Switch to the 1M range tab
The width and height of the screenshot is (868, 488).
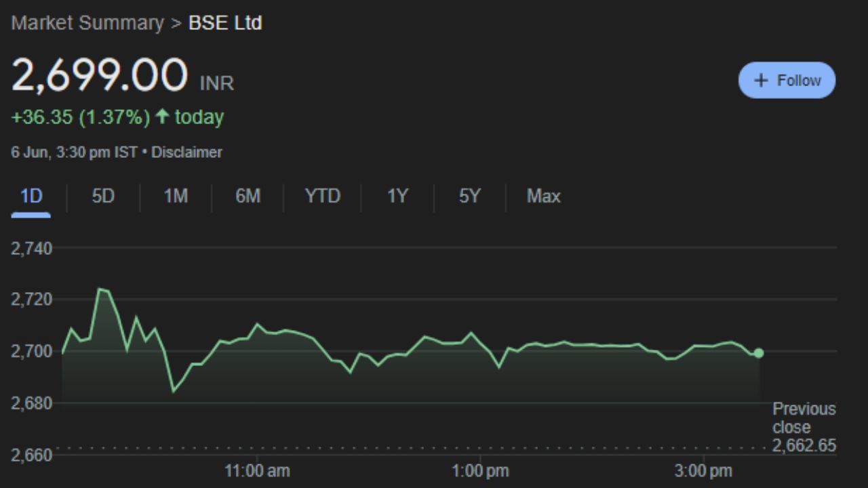[x=176, y=197]
